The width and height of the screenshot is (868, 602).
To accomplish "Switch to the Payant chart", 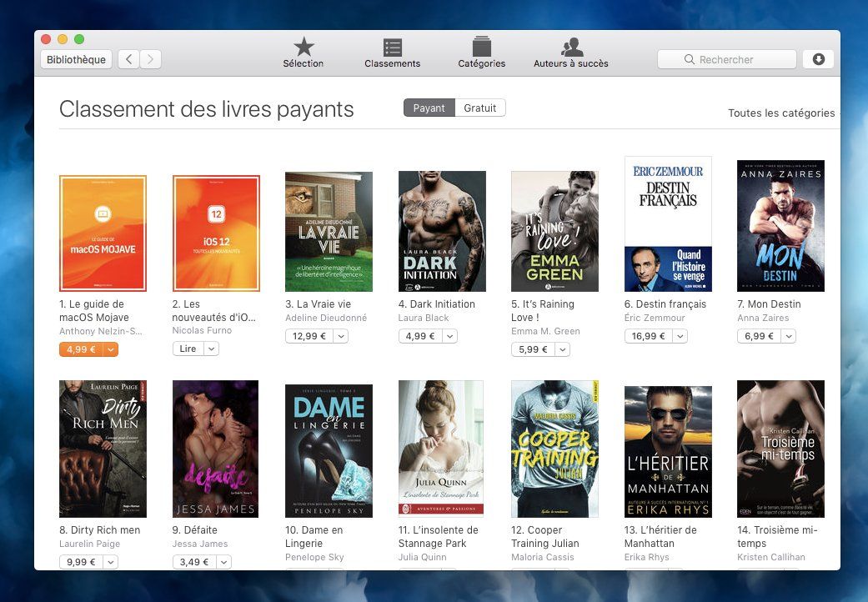I will click(429, 108).
